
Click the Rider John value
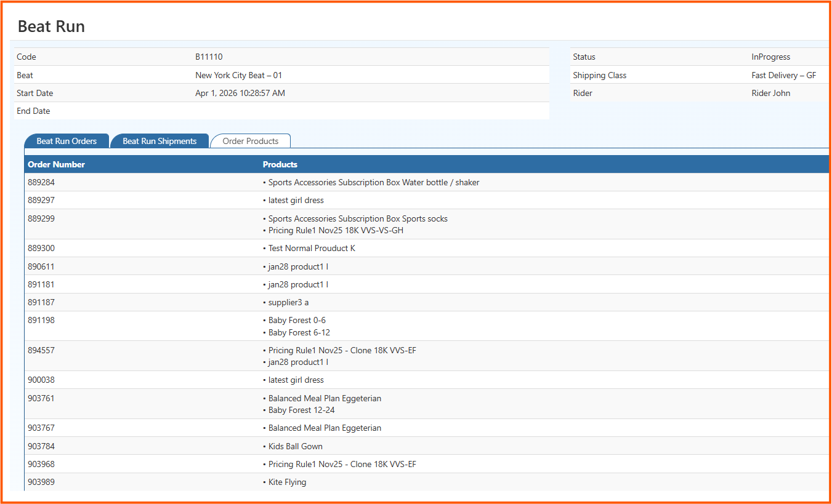pos(770,93)
